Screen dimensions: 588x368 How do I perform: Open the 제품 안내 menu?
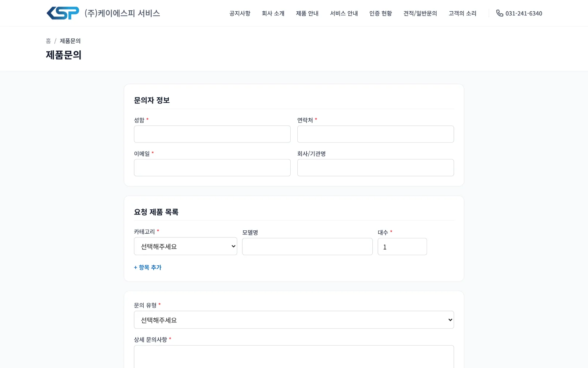(x=307, y=13)
